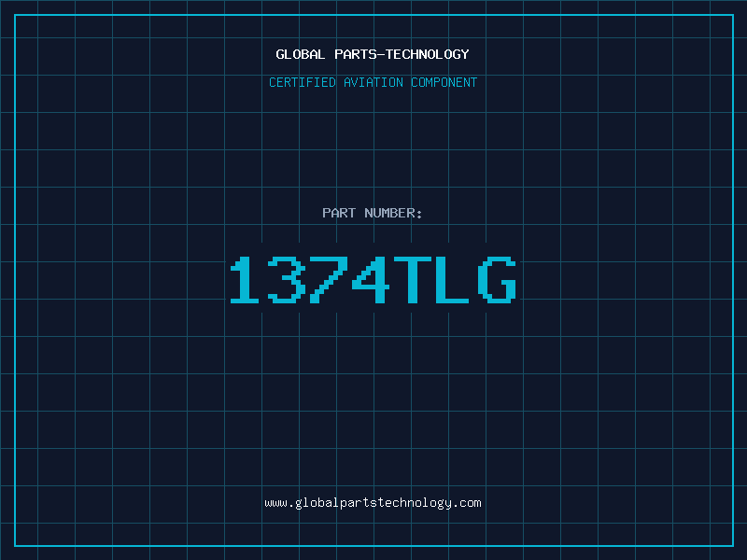
Task: Click the PART NUMBER: label
Action: (x=373, y=213)
